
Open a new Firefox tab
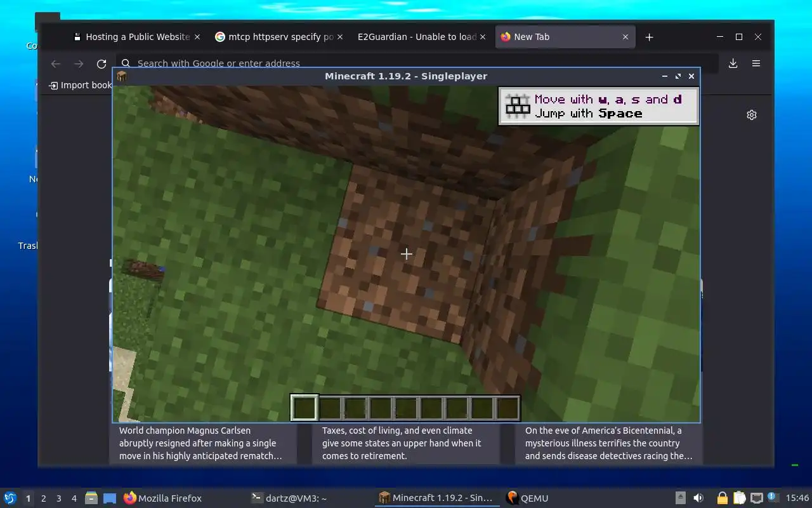649,37
